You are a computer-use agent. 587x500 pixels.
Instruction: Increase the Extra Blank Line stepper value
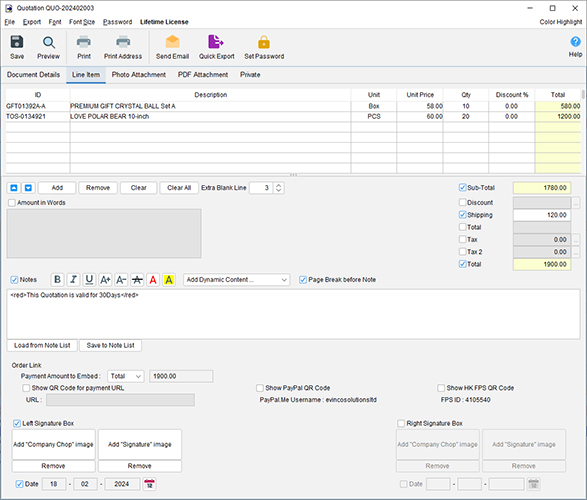coord(279,185)
